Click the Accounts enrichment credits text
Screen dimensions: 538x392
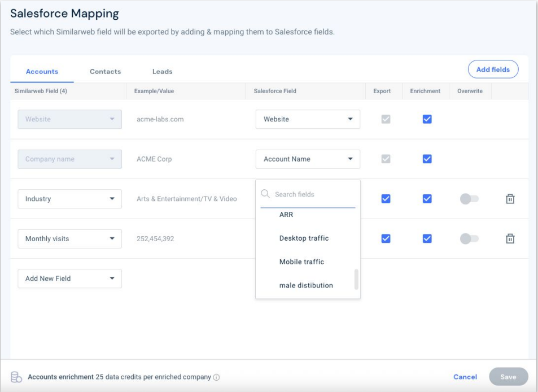[120, 377]
